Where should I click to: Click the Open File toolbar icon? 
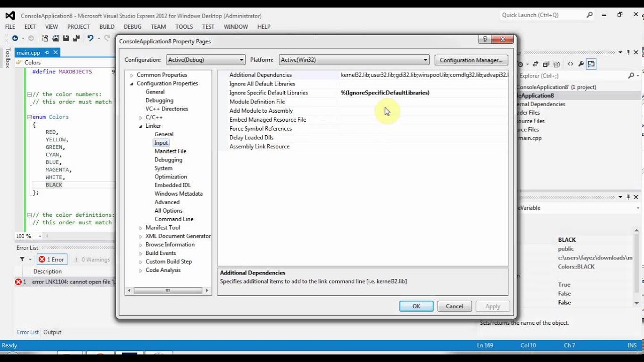pos(55,38)
